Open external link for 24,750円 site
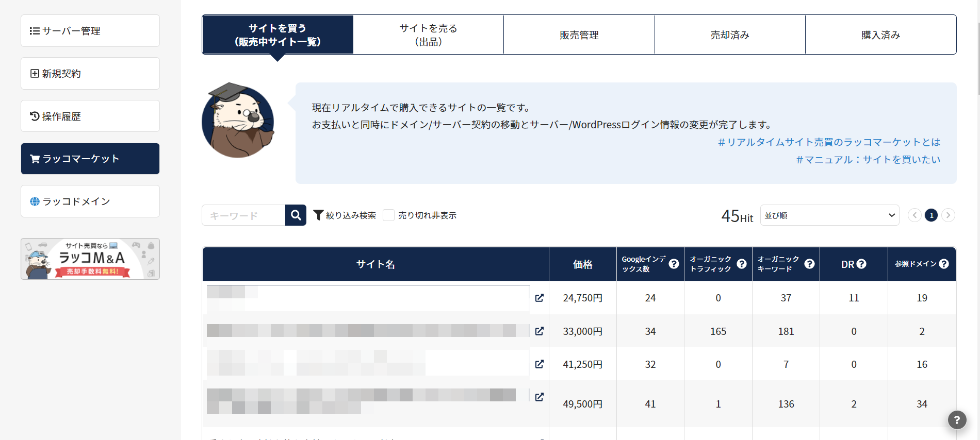 [x=540, y=298]
